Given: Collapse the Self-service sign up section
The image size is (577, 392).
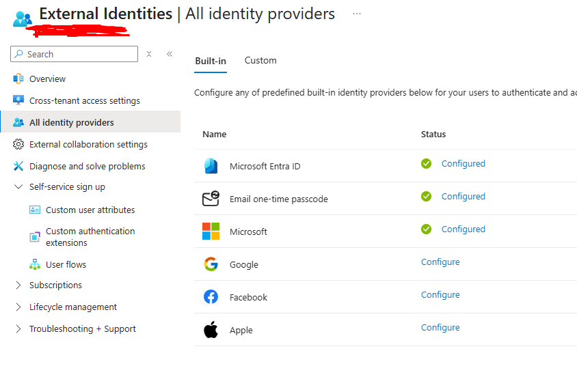Looking at the screenshot, I should click(18, 187).
